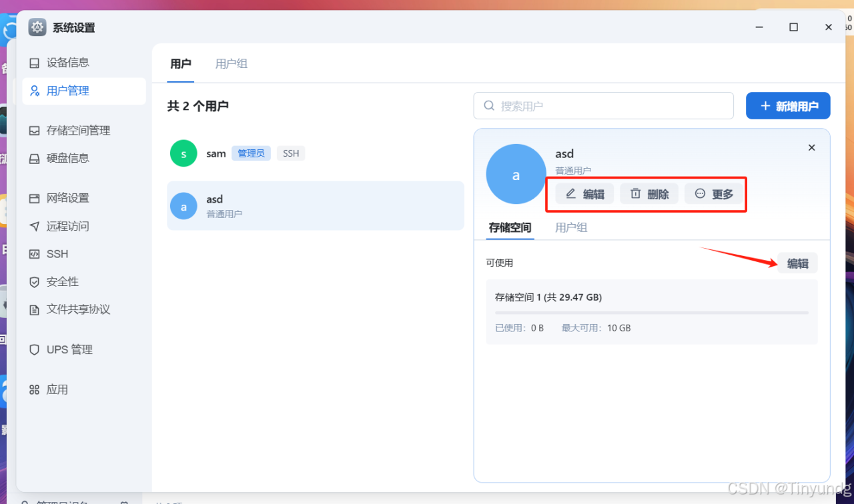The image size is (854, 504).
Task: Open the SSH settings section
Action: pyautogui.click(x=57, y=253)
